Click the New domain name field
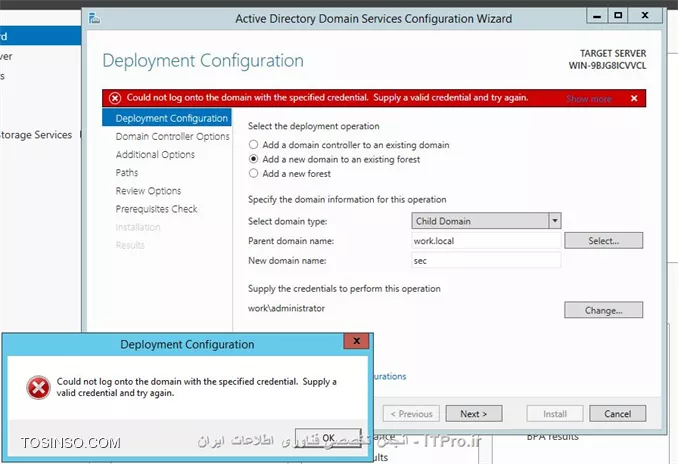Viewport: 678px width, 464px height. tap(486, 261)
